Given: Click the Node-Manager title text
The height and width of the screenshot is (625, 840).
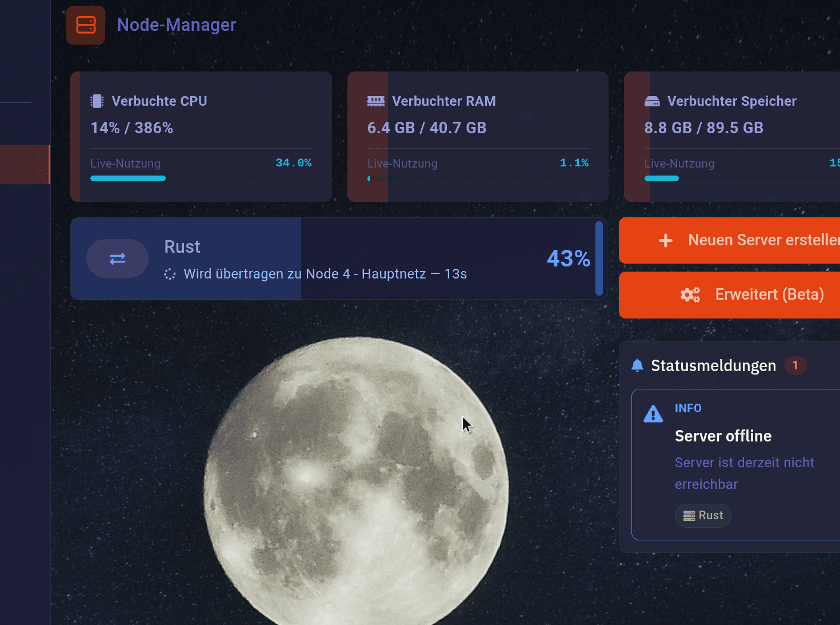Looking at the screenshot, I should click(x=176, y=25).
